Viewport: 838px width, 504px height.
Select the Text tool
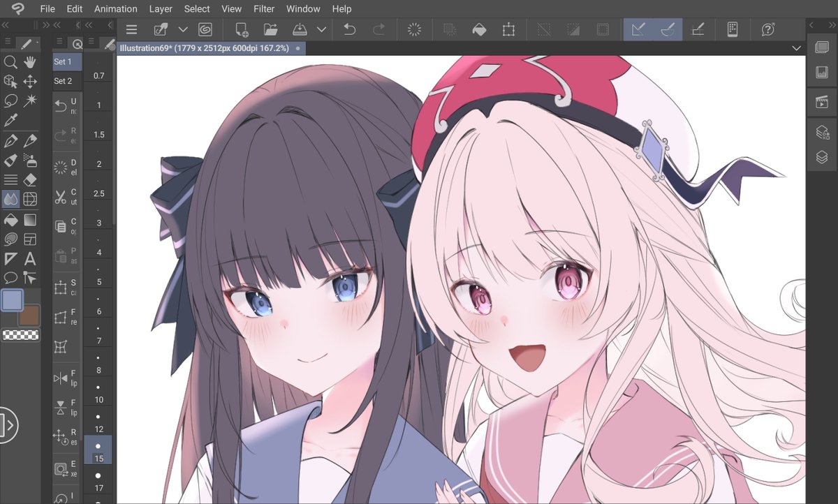click(30, 259)
